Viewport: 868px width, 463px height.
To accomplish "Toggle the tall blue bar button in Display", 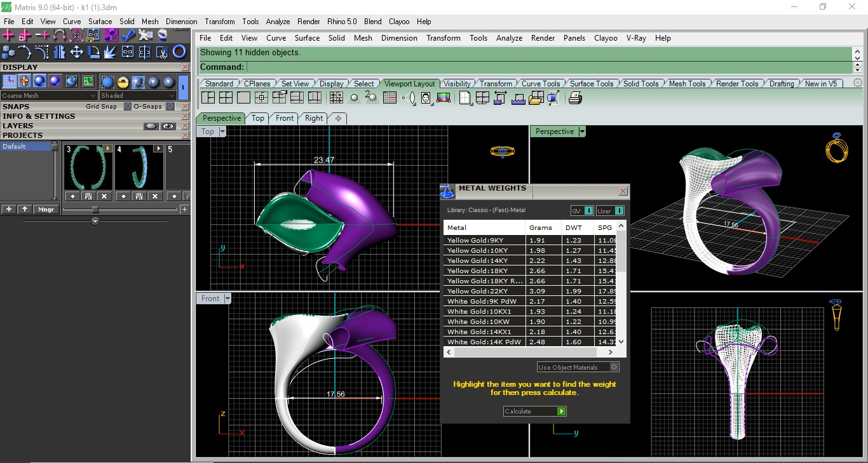I will pyautogui.click(x=184, y=87).
